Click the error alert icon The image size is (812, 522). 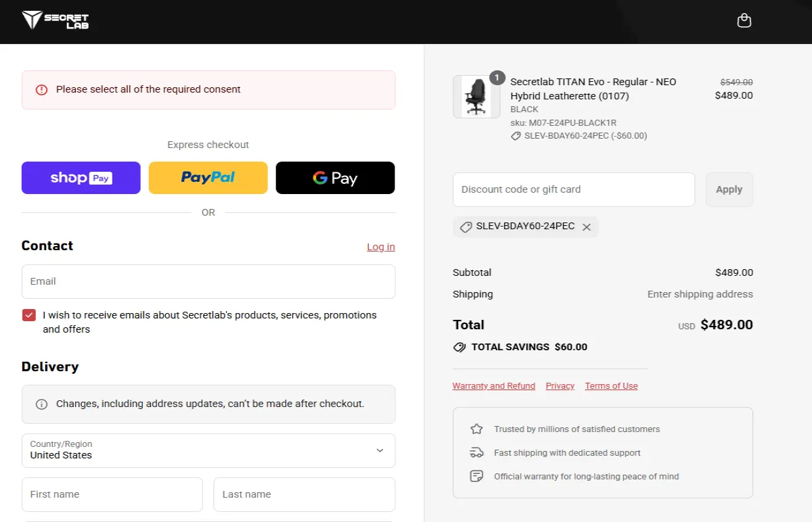tap(42, 89)
